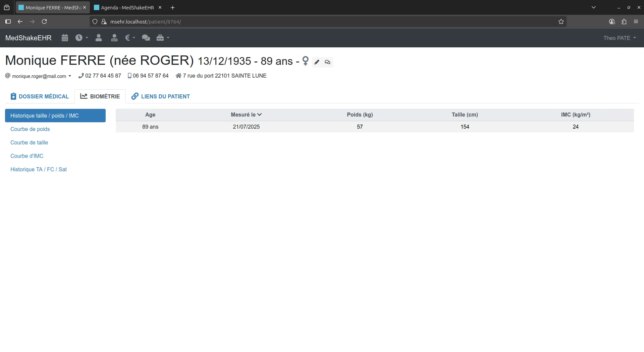Switch to the Dossier Médical tab

40,96
